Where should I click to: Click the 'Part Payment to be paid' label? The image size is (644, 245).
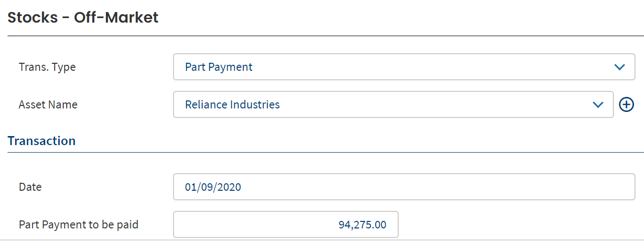(x=79, y=224)
